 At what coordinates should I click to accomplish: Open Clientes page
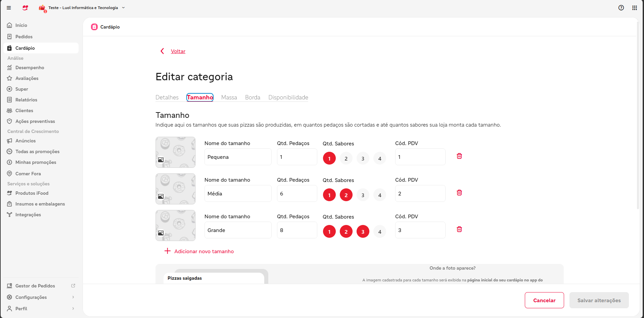click(41, 110)
